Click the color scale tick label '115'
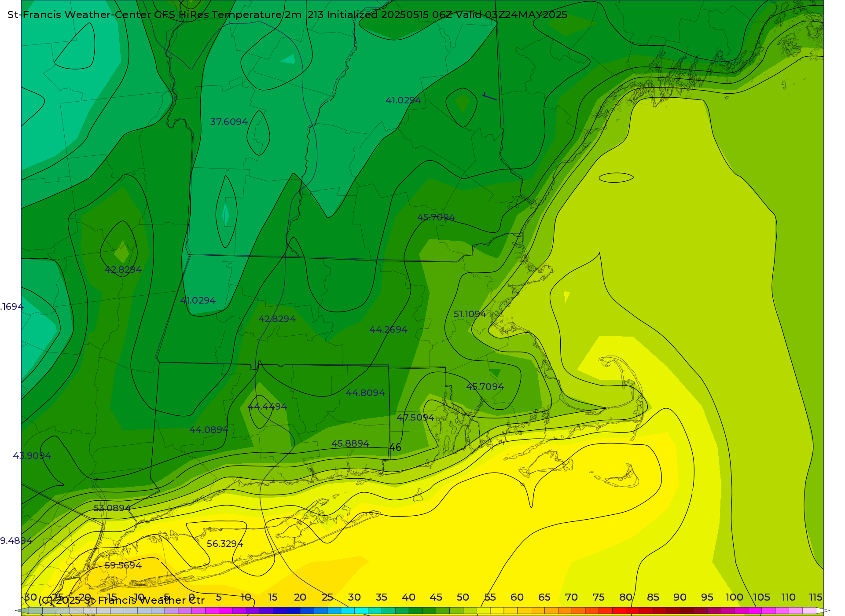 [x=816, y=597]
